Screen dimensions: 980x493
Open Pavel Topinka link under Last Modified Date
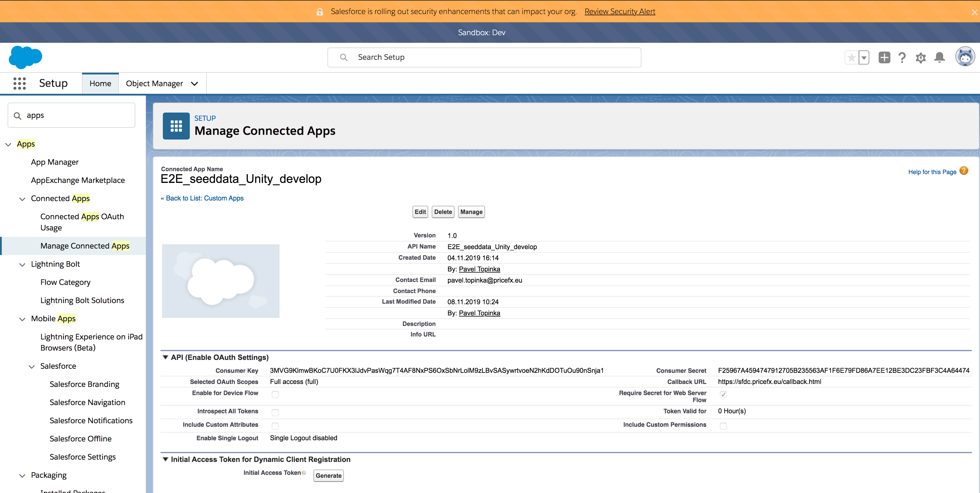point(479,313)
